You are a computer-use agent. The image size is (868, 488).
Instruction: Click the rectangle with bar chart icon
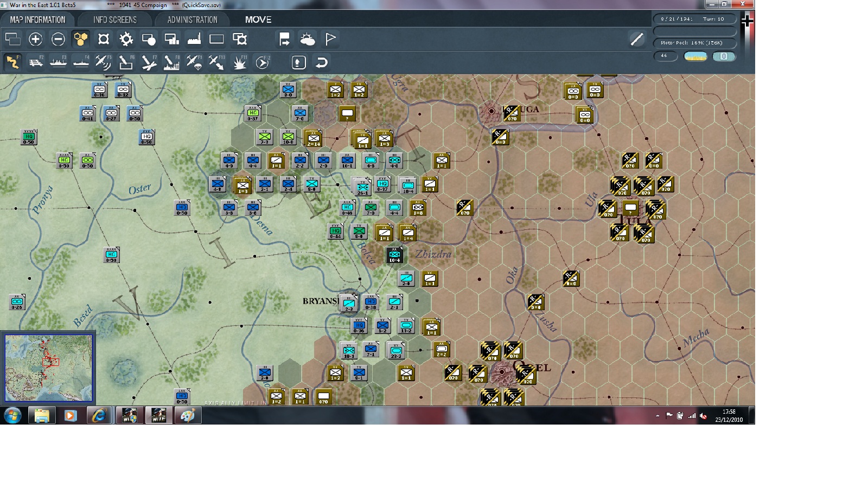tap(171, 39)
